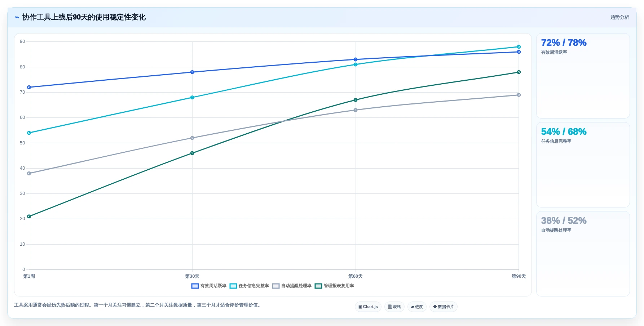Toggle the 有效周活跃率 legend series
Screen dimensions: 644x326
[x=209, y=286]
